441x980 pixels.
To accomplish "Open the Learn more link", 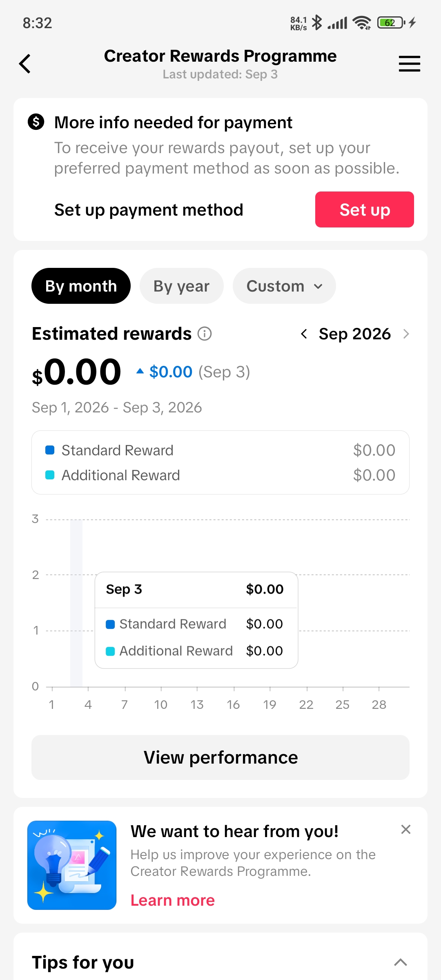I will point(172,900).
